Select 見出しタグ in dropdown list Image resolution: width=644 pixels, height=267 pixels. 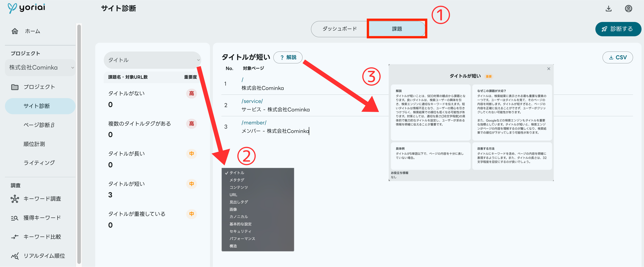click(x=238, y=202)
